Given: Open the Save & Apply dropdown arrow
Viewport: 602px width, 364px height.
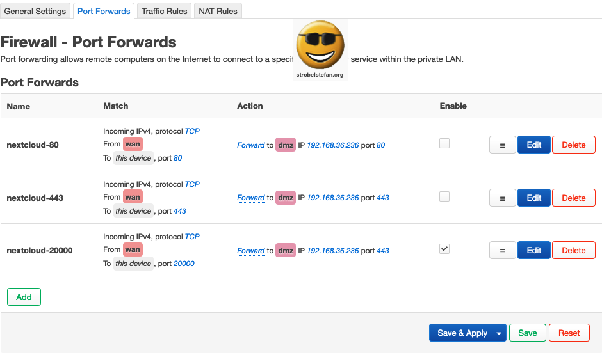Looking at the screenshot, I should [500, 333].
